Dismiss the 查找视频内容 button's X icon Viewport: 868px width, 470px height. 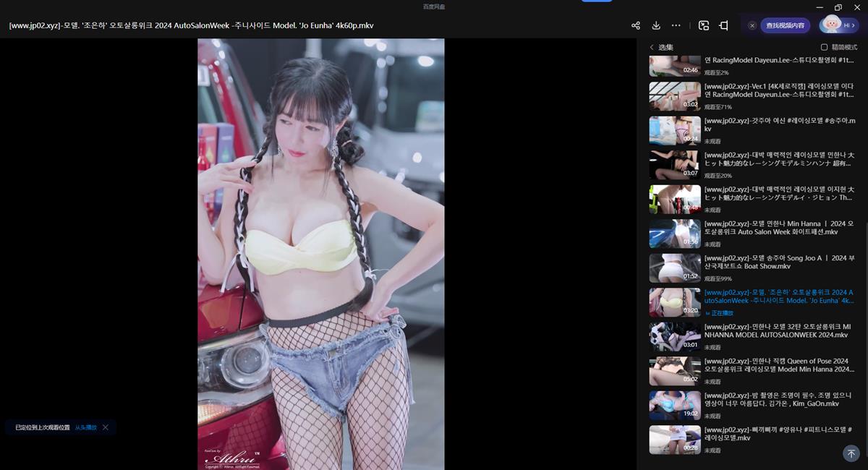point(752,25)
